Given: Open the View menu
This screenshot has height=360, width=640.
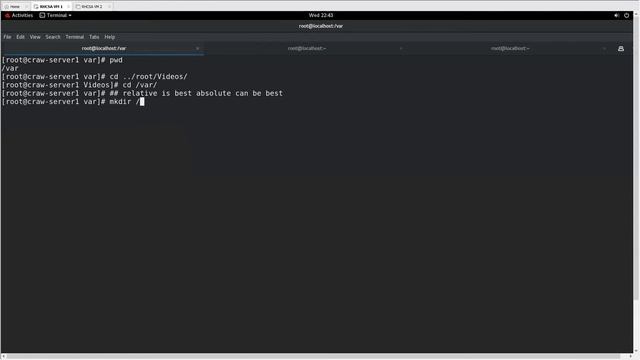Looking at the screenshot, I should (x=35, y=37).
